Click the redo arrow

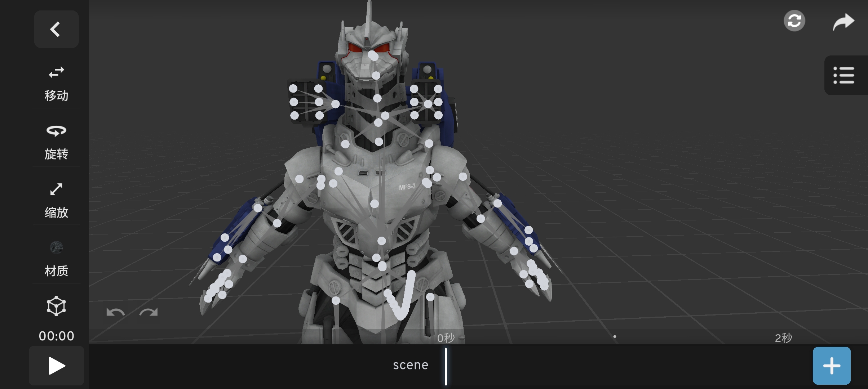pos(149,313)
